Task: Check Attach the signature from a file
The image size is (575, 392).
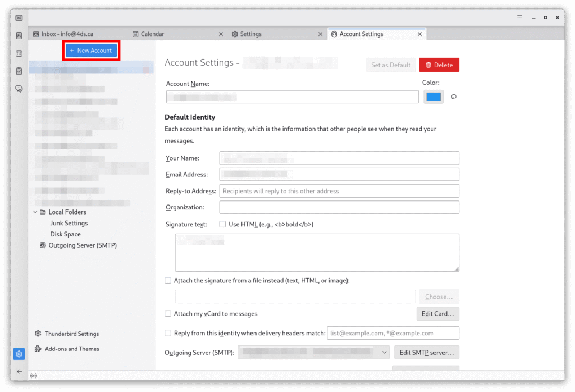Action: click(168, 280)
